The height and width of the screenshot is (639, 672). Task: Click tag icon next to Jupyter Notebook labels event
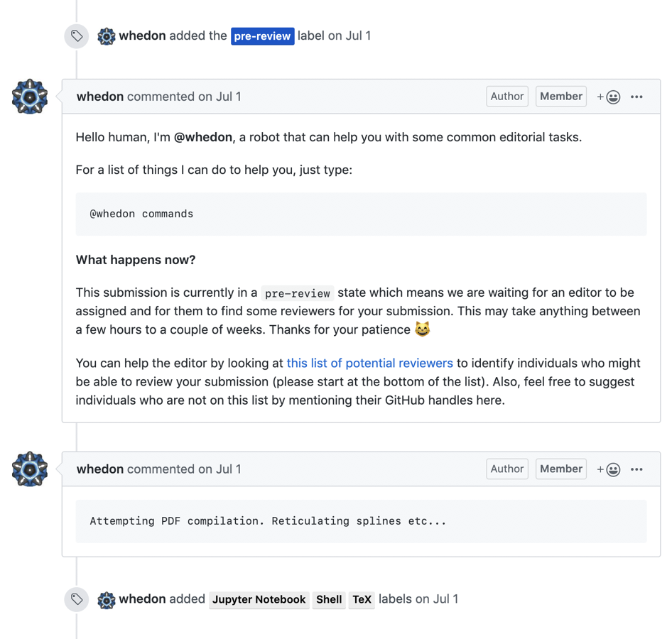[77, 599]
